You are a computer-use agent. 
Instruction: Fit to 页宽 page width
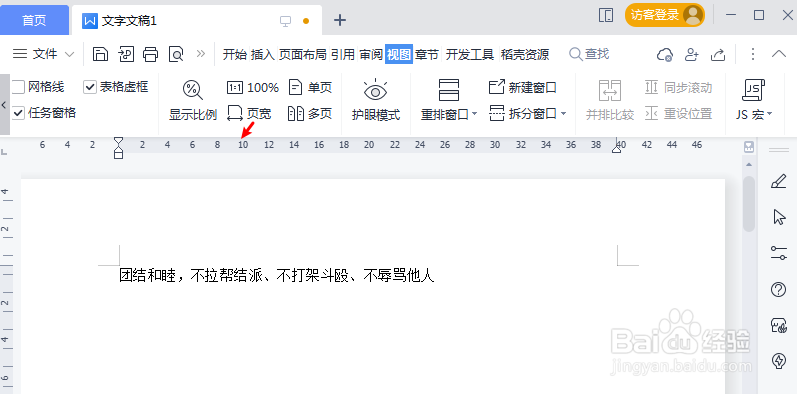249,113
